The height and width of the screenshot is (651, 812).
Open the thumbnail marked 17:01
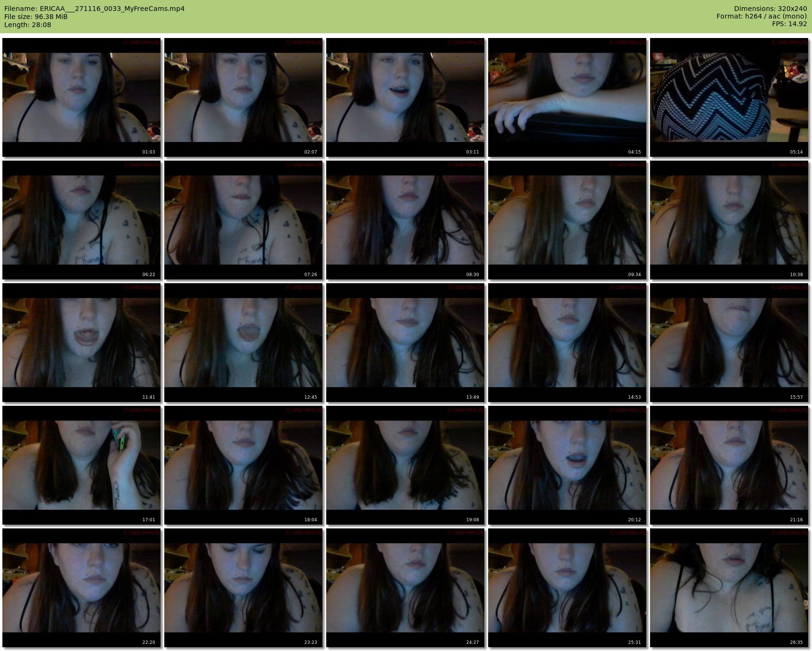(x=81, y=465)
